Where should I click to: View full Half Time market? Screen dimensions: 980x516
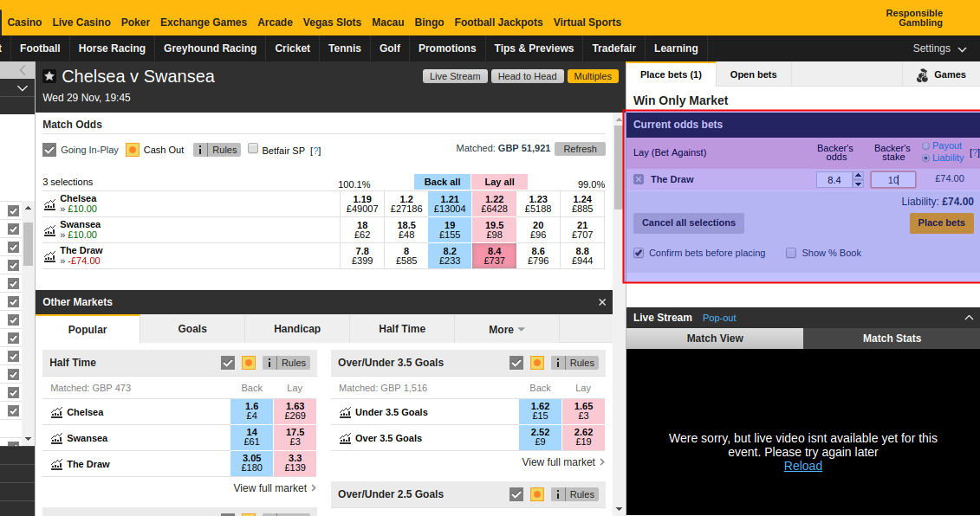(275, 488)
